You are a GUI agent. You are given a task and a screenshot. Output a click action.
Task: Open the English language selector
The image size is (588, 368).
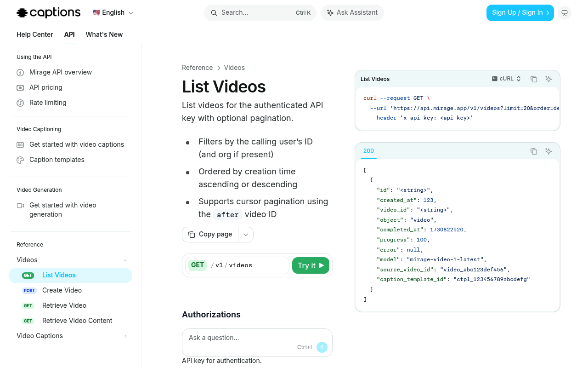[x=113, y=13]
